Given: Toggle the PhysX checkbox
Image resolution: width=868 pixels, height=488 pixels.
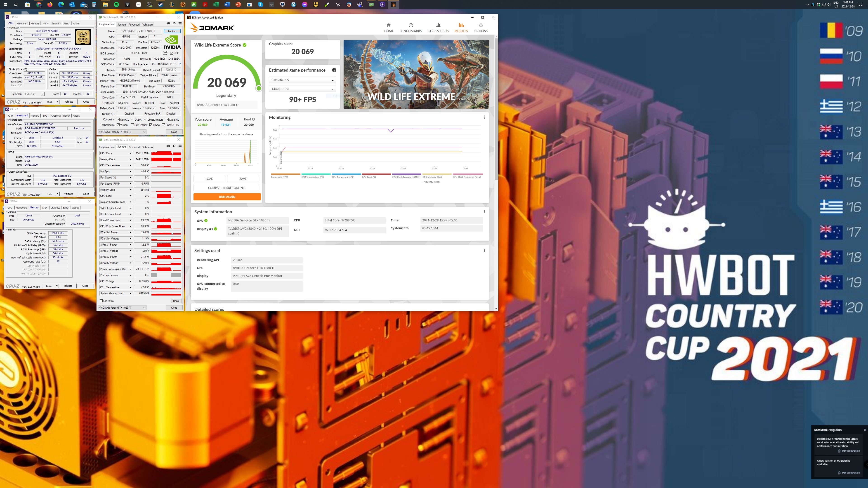Looking at the screenshot, I should (x=151, y=125).
